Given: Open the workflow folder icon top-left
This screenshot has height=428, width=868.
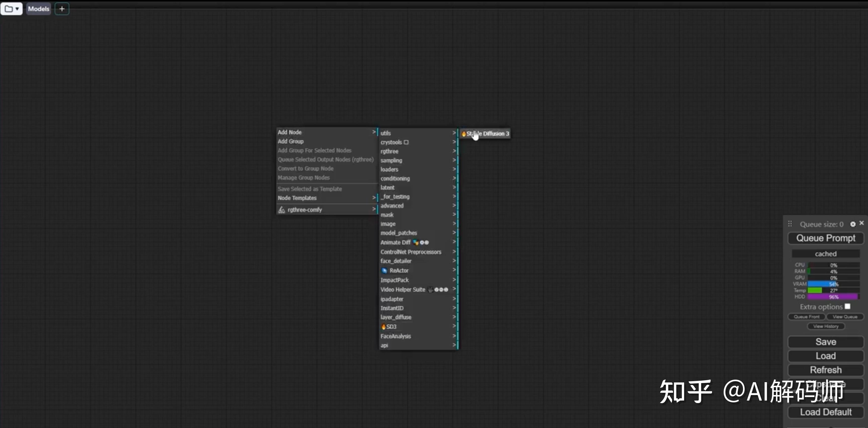Looking at the screenshot, I should coord(9,9).
